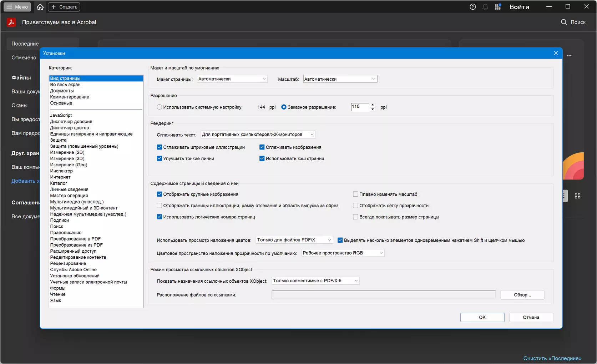Increase custom resolution with stepper up arrow
The width and height of the screenshot is (597, 364).
tap(373, 105)
